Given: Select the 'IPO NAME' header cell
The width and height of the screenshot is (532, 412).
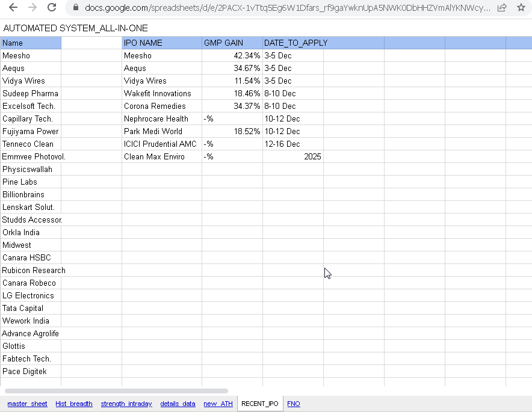Looking at the screenshot, I should (x=162, y=43).
